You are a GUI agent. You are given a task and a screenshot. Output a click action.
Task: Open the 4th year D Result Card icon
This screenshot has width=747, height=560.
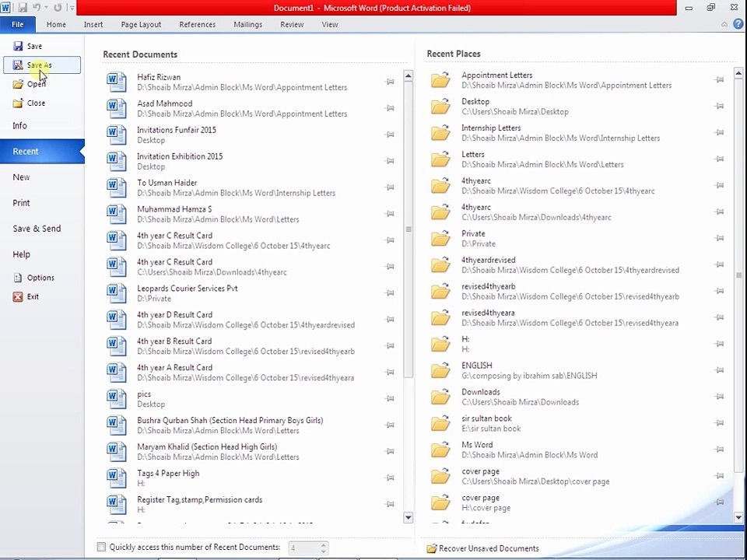[x=117, y=320]
